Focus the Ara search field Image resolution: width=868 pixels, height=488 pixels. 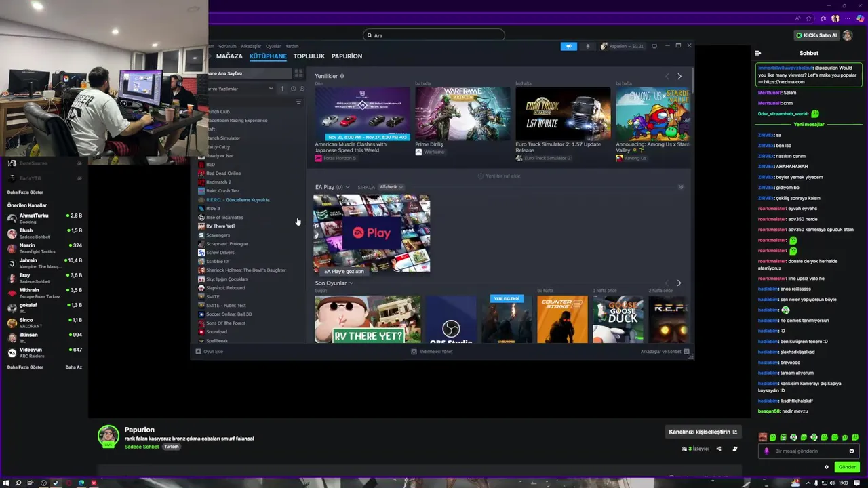coord(434,35)
